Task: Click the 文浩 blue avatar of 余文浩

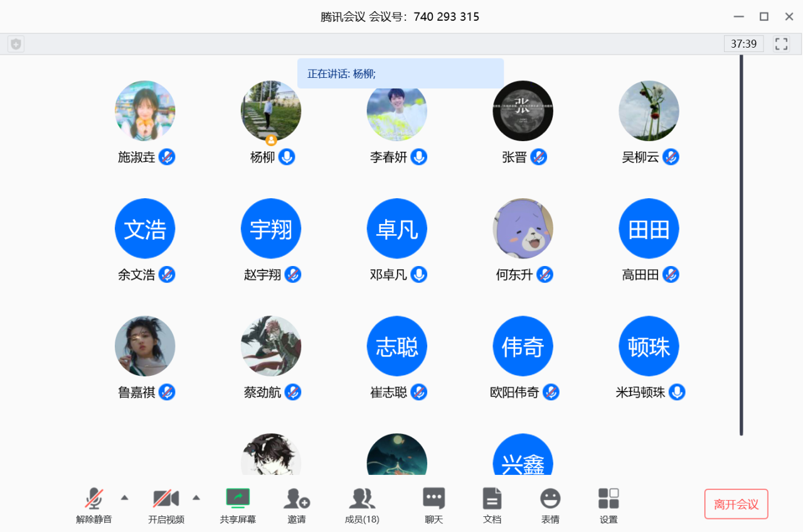Action: click(145, 228)
